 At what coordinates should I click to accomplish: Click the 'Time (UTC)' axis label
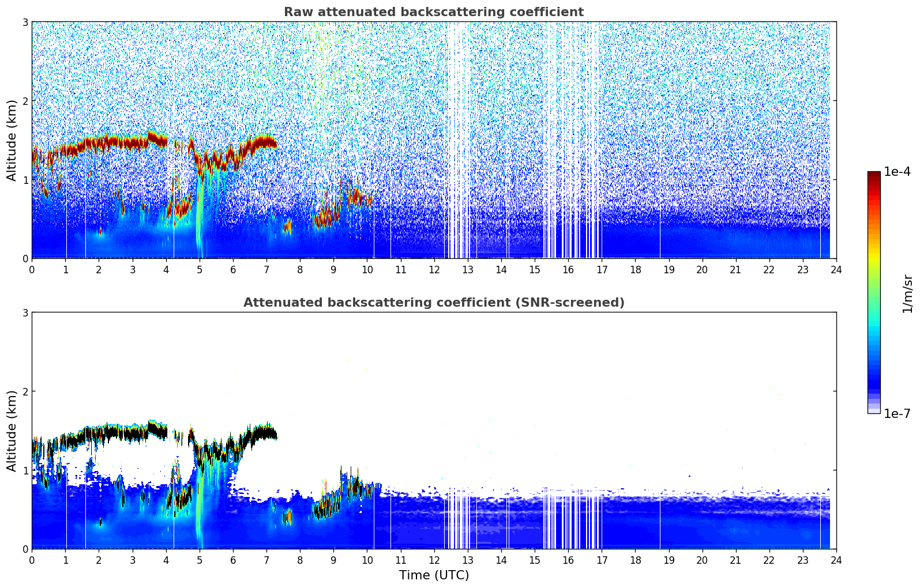[x=434, y=575]
